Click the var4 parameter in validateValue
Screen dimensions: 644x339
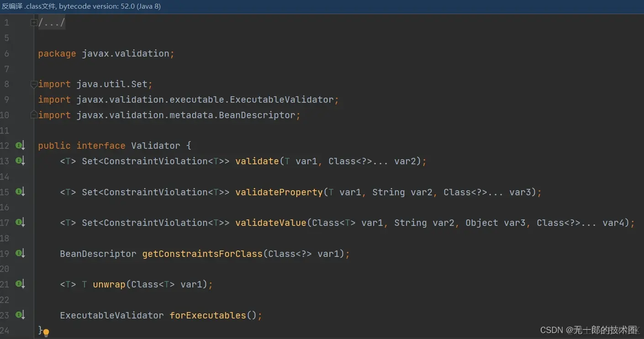coord(613,223)
